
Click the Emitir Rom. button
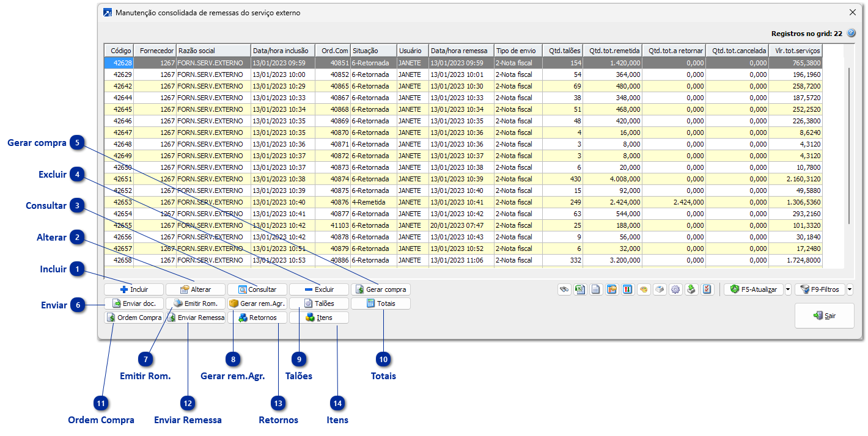pyautogui.click(x=196, y=303)
